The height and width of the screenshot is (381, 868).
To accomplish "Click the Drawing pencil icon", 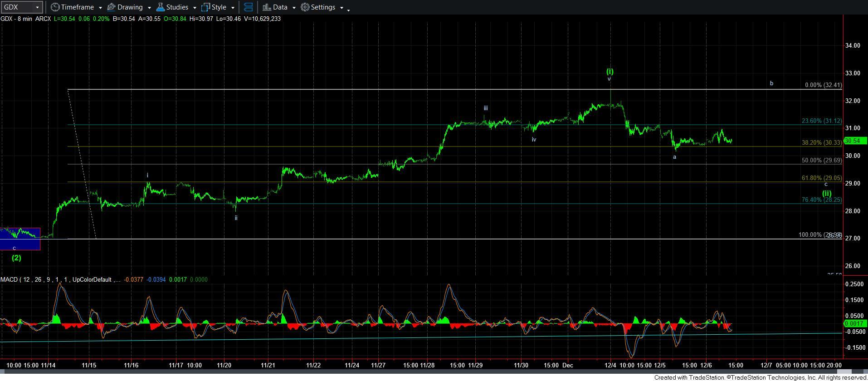I will [112, 7].
